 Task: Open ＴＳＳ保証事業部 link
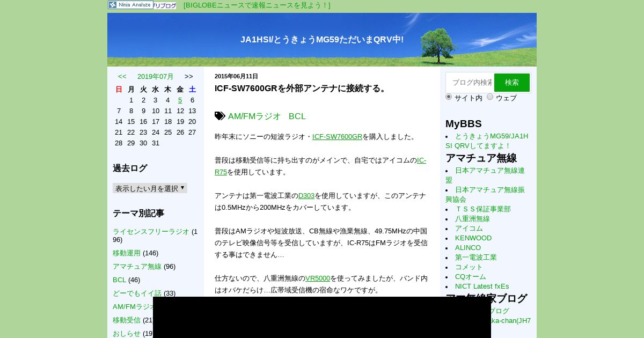coord(483,209)
